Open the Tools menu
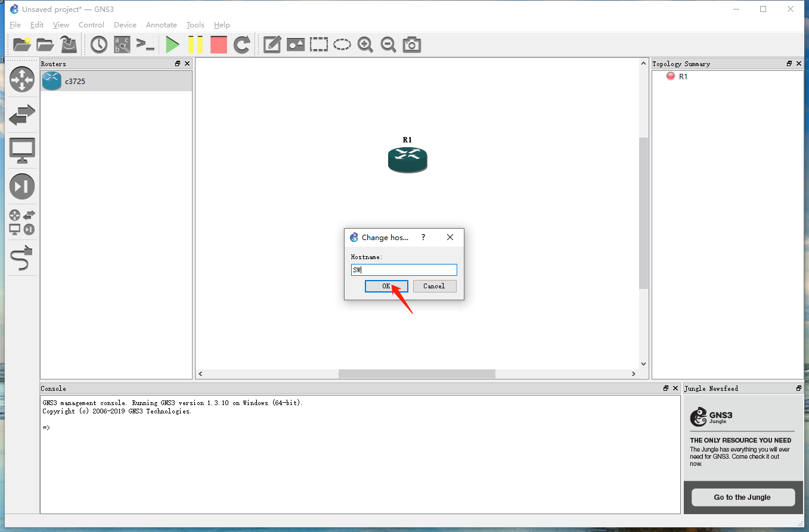809x532 pixels. (x=196, y=25)
